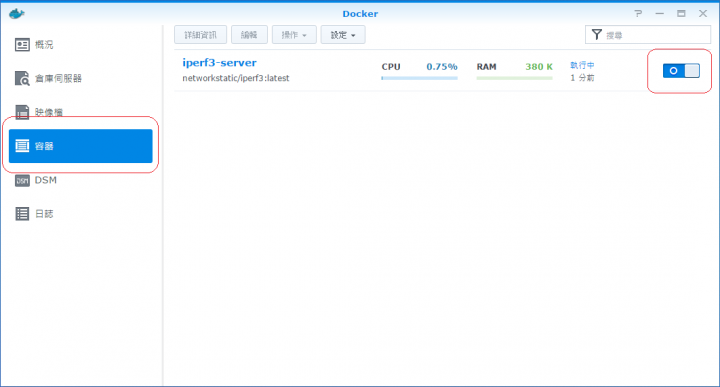Go to the 映像檔 image section
720x387 pixels.
pyautogui.click(x=49, y=112)
